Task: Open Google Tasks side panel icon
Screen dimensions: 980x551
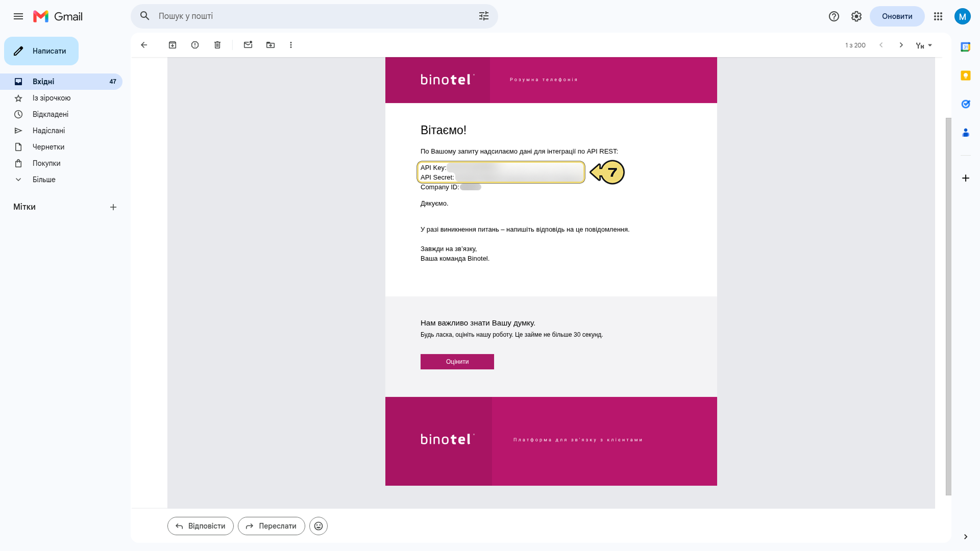Action: (966, 104)
